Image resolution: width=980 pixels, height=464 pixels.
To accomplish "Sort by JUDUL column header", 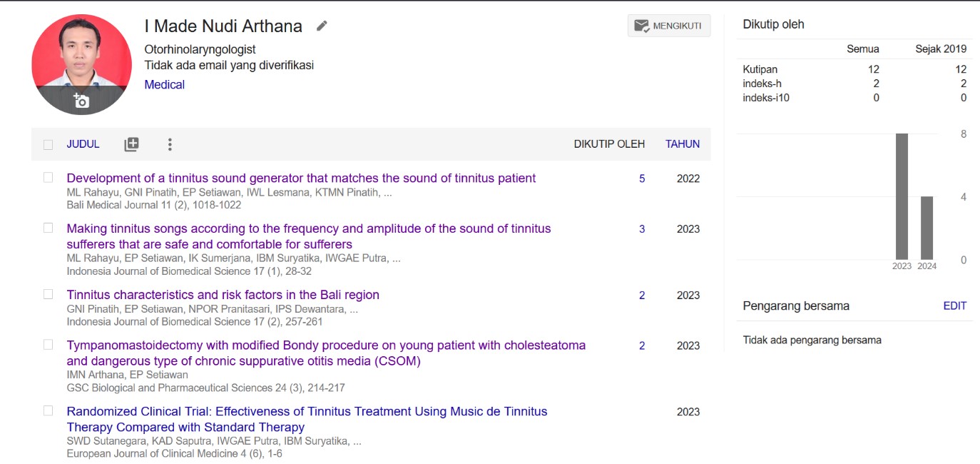I will pyautogui.click(x=83, y=144).
